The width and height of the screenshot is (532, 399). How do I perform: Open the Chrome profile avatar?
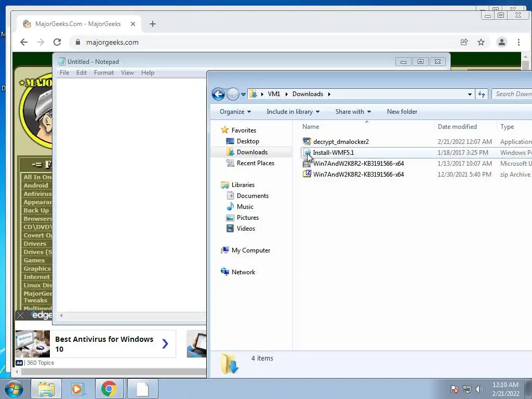coord(501,42)
